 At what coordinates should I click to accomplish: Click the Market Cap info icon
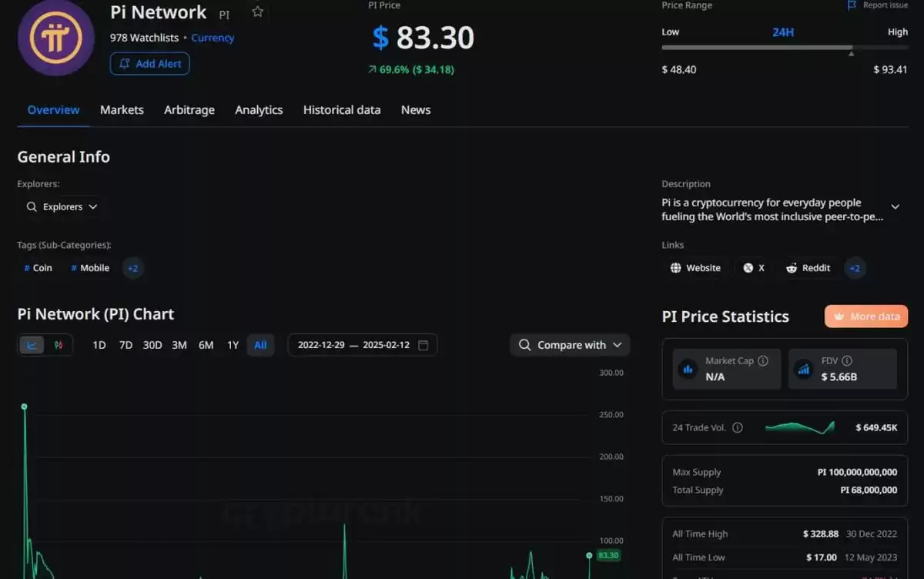tap(763, 361)
